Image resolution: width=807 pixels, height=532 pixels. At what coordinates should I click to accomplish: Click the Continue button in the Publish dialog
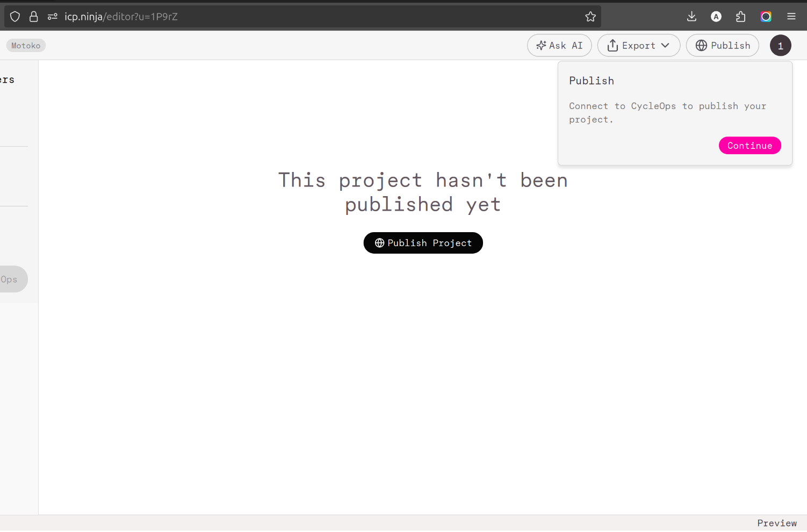(x=750, y=145)
